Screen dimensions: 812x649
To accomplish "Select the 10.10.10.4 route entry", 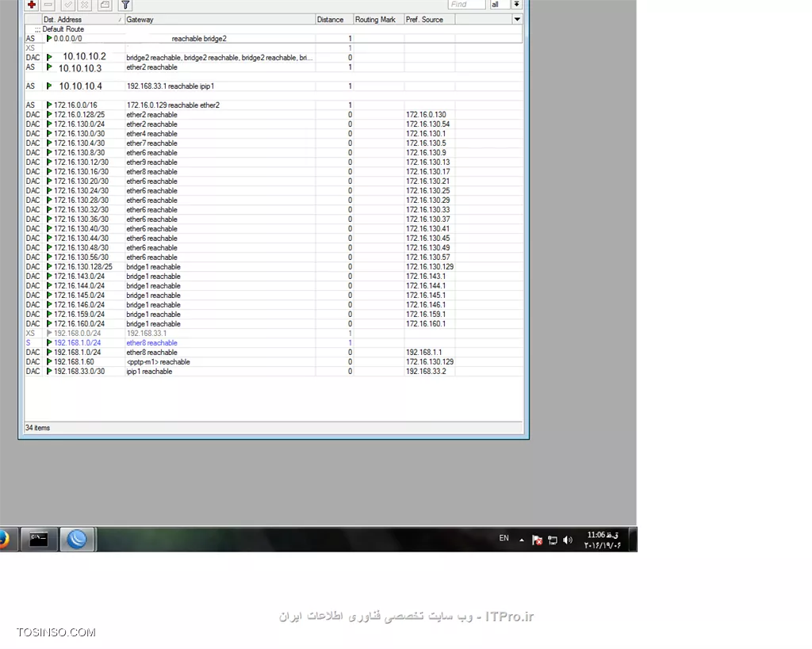I will tap(274, 86).
